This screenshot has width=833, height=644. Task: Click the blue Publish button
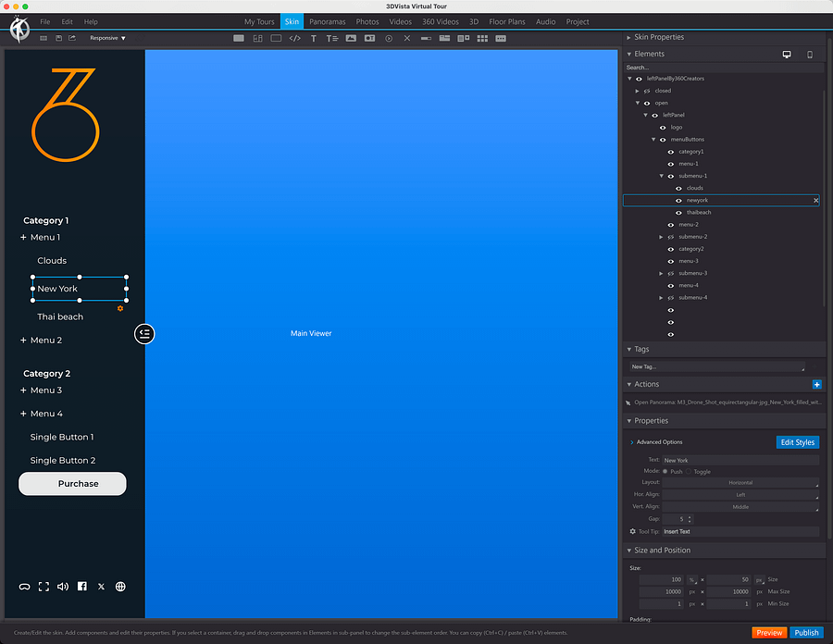pyautogui.click(x=806, y=633)
